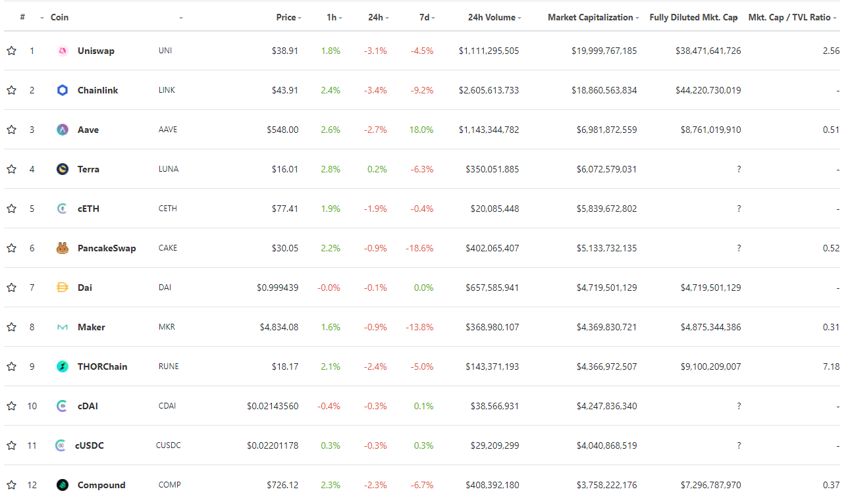The image size is (850, 504).
Task: Add Terra to favorites via star
Action: point(11,169)
